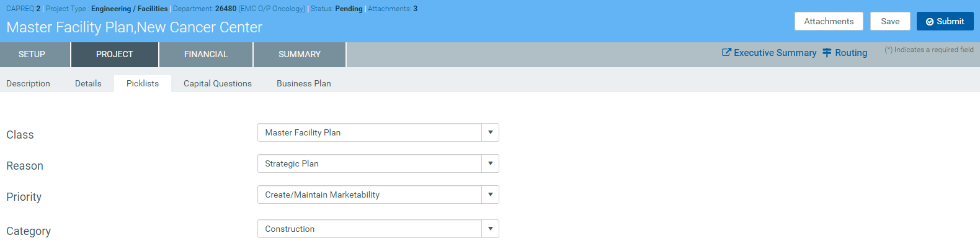Open the Capital Questions sub-tab
980x243 pixels.
[x=218, y=83]
